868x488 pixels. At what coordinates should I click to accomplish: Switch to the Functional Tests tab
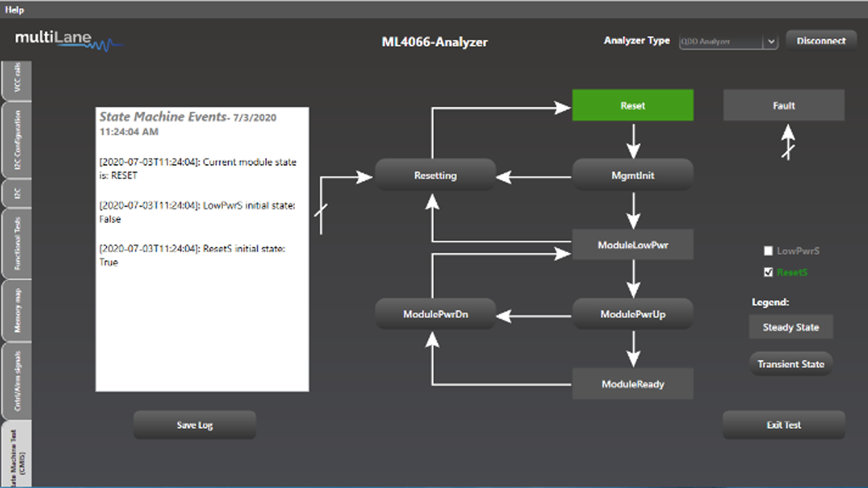[x=16, y=243]
